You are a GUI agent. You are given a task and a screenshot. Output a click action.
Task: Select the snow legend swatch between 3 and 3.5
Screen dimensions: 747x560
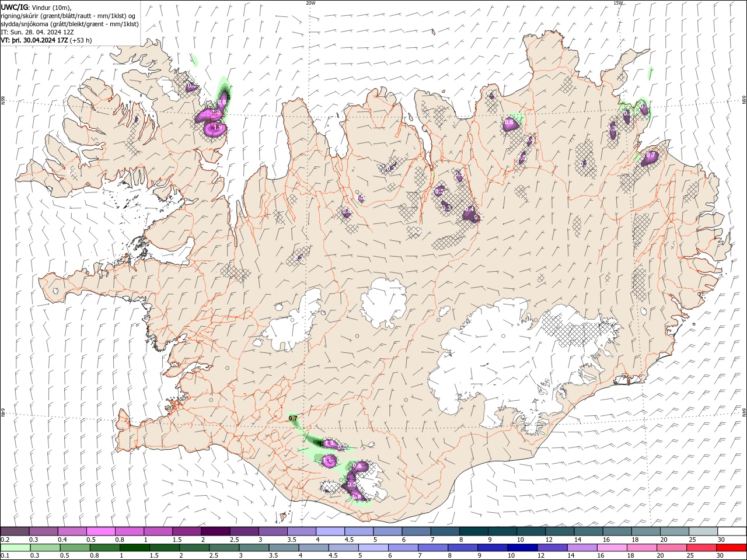click(x=273, y=531)
